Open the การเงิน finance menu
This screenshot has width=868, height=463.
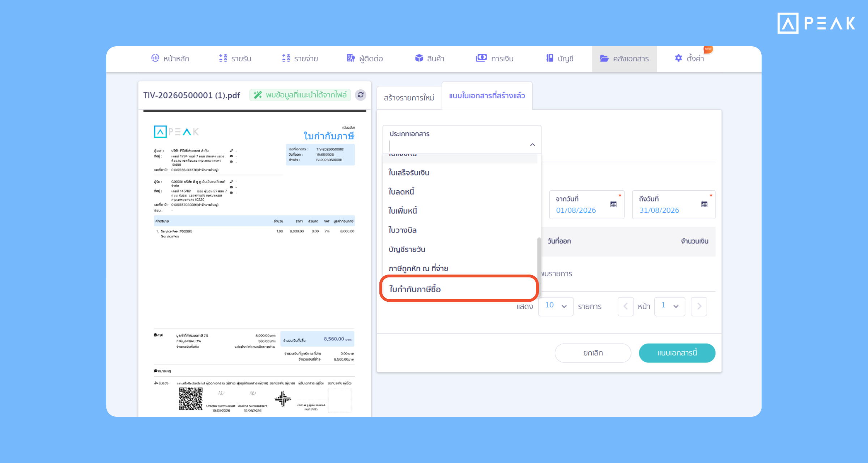[495, 58]
